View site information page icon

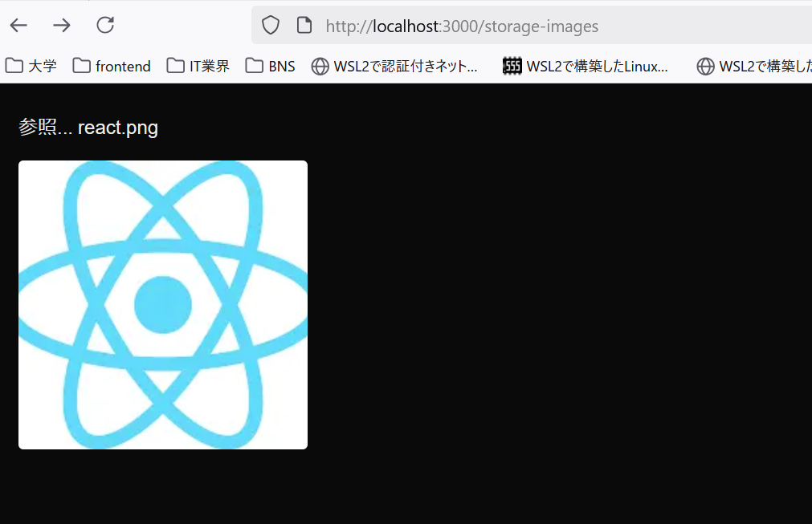[304, 26]
